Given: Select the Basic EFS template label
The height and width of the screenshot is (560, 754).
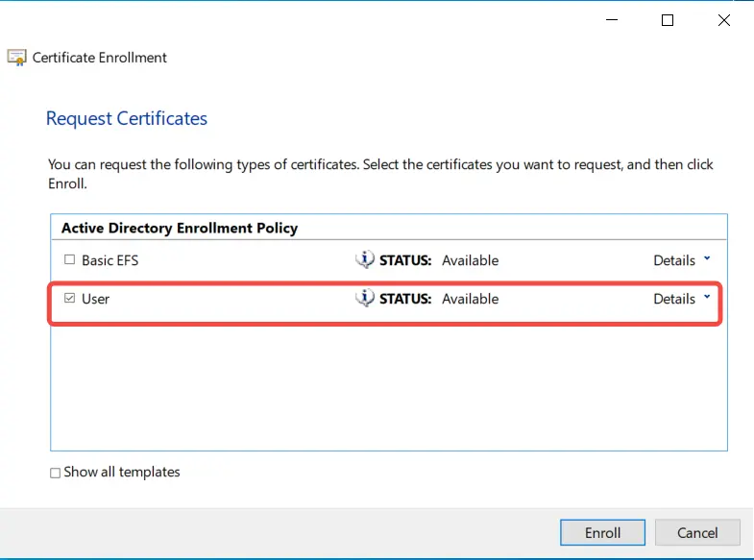Looking at the screenshot, I should [x=110, y=260].
